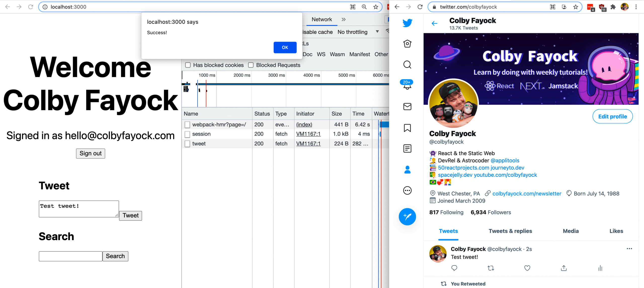This screenshot has width=644, height=288.
Task: Open Test tweet more options dots
Action: click(x=629, y=249)
